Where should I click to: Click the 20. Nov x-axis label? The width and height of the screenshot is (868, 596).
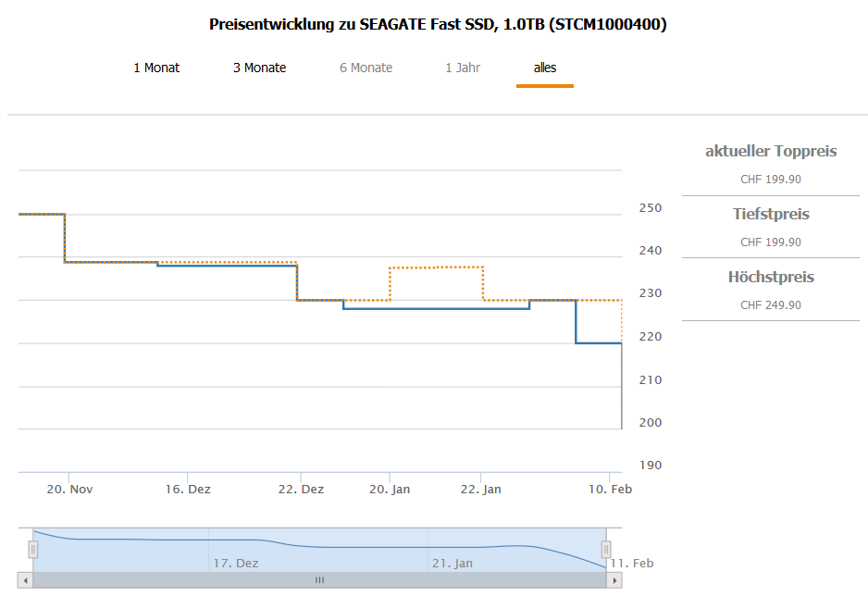tap(69, 489)
